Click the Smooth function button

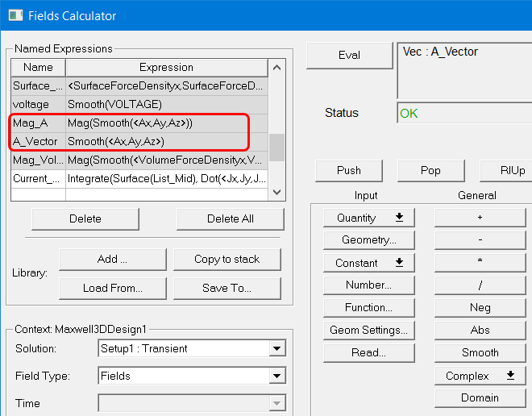coord(480,353)
